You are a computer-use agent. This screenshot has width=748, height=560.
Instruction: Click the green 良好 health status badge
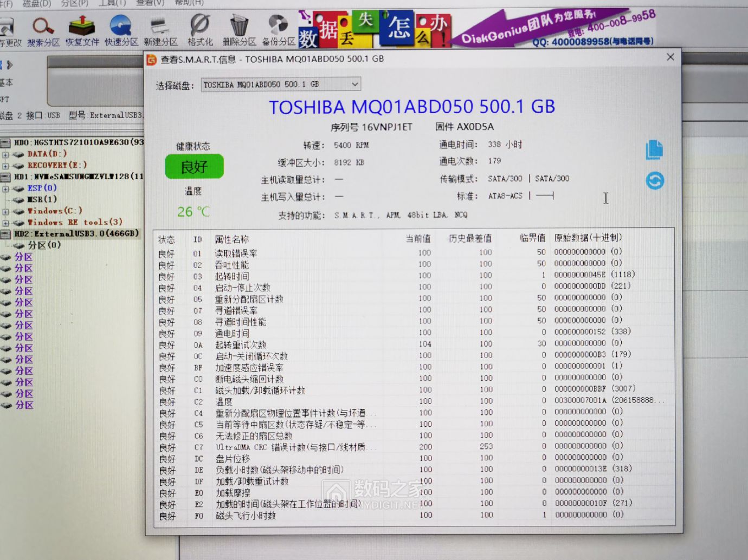click(x=194, y=166)
